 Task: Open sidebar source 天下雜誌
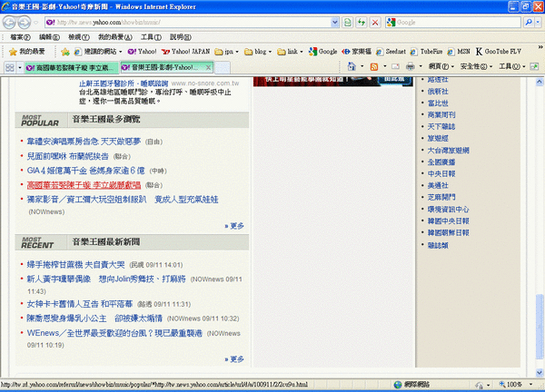441,127
